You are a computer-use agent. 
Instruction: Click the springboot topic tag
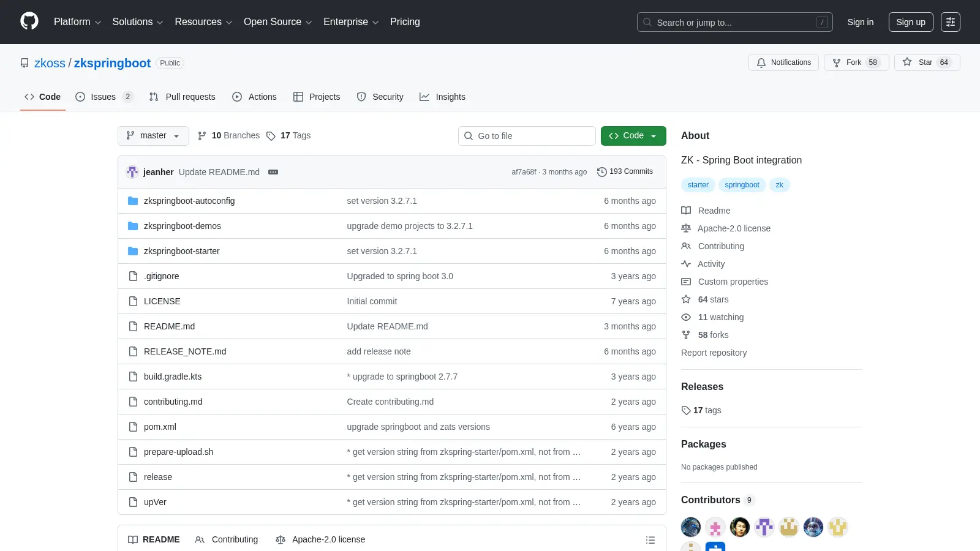(x=742, y=185)
